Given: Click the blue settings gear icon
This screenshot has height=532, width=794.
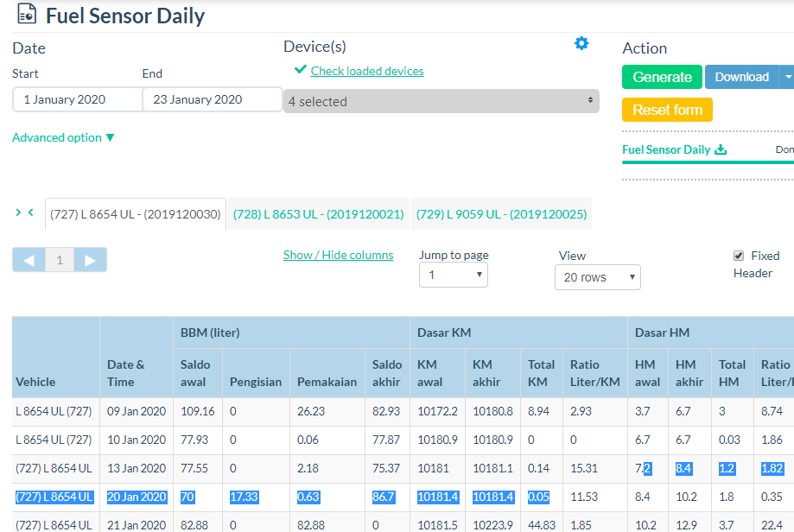Looking at the screenshot, I should (581, 43).
